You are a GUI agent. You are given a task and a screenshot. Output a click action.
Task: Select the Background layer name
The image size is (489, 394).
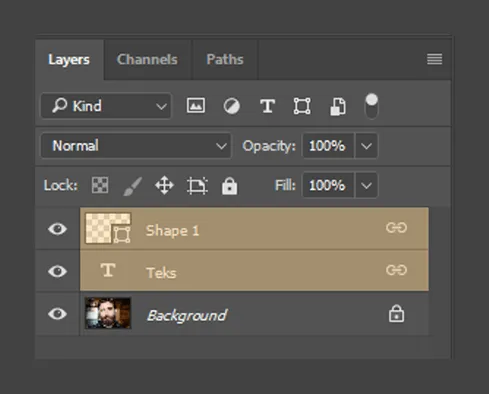[x=187, y=315]
